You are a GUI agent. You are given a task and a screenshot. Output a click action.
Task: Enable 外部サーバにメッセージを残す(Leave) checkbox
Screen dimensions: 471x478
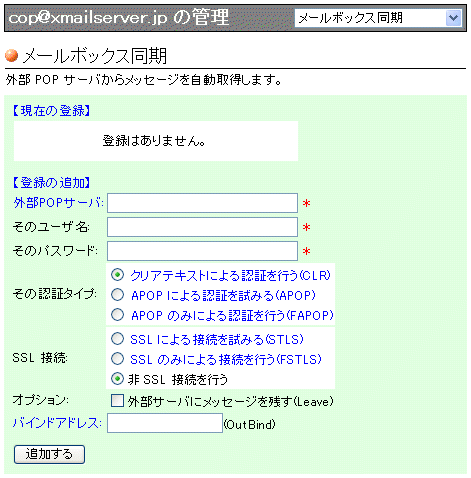coord(117,400)
